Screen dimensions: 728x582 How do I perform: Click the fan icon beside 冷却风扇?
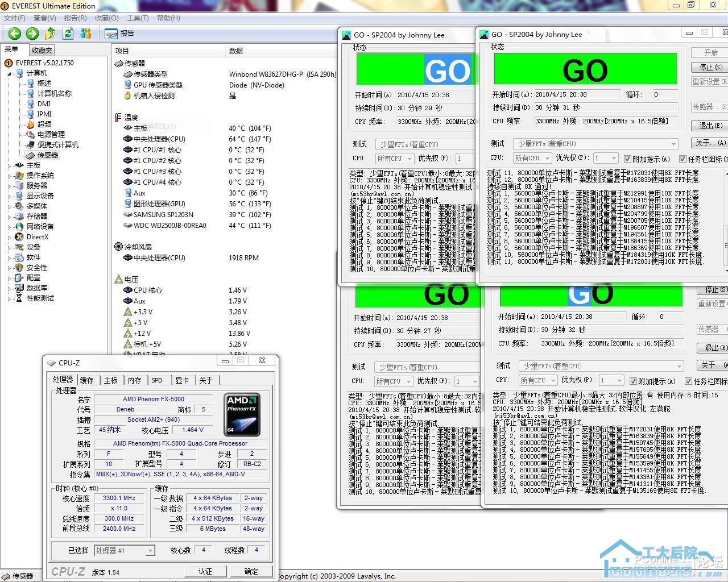pyautogui.click(x=118, y=247)
